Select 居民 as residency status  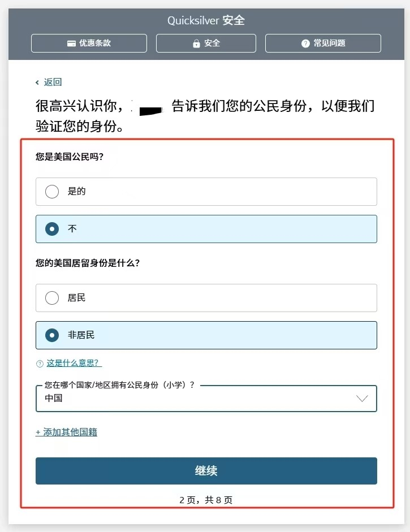(206, 297)
